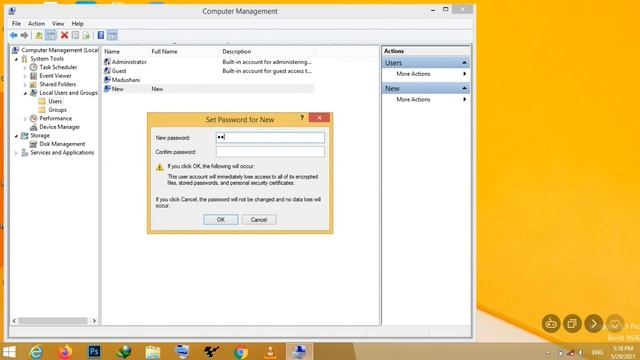The width and height of the screenshot is (640, 360).
Task: Open More Actions under New
Action: click(413, 100)
